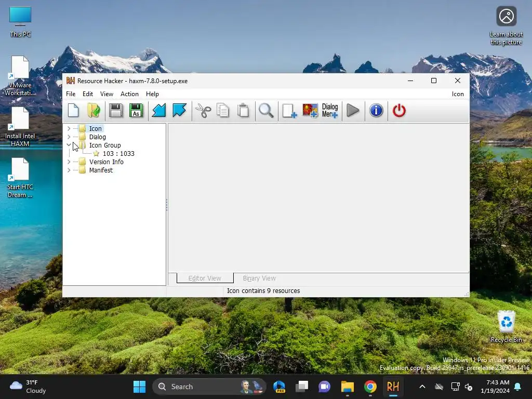Collapse the Icon Group node
Image resolution: width=532 pixels, height=399 pixels.
pos(69,145)
